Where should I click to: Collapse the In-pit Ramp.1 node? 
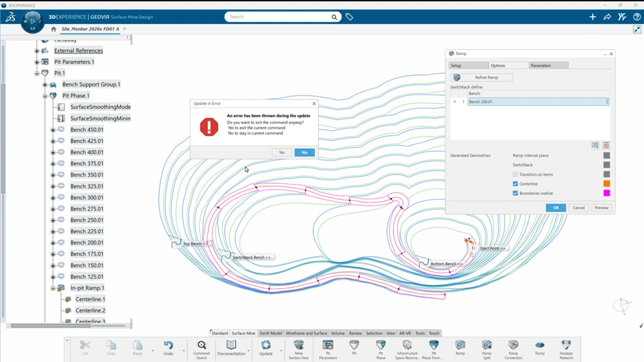click(x=52, y=288)
